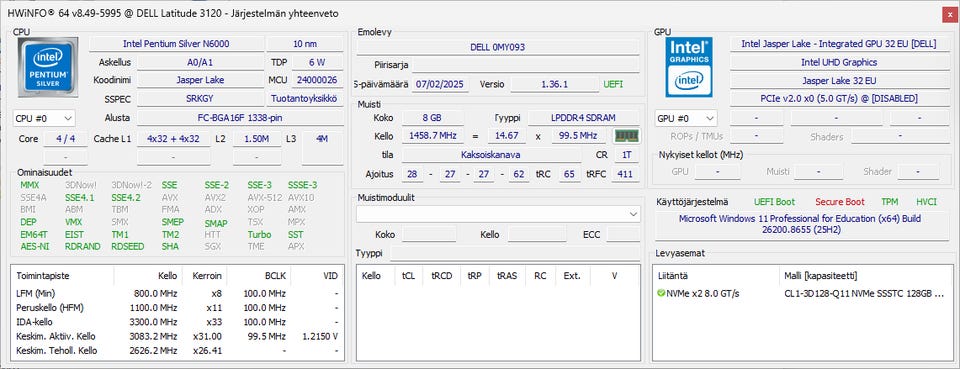Image resolution: width=960 pixels, height=369 pixels.
Task: Click the Intel Pentium Silver CPU logo
Action: click(48, 67)
